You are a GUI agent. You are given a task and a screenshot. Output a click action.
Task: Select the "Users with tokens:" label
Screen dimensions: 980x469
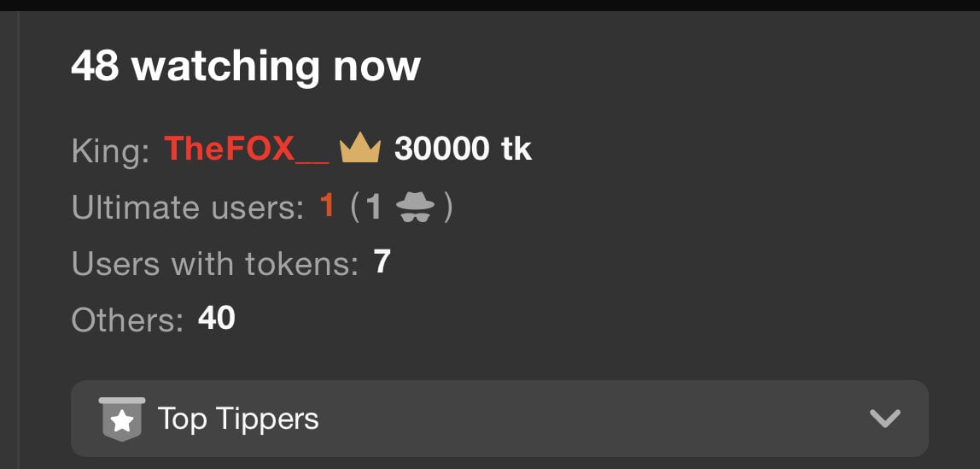215,263
